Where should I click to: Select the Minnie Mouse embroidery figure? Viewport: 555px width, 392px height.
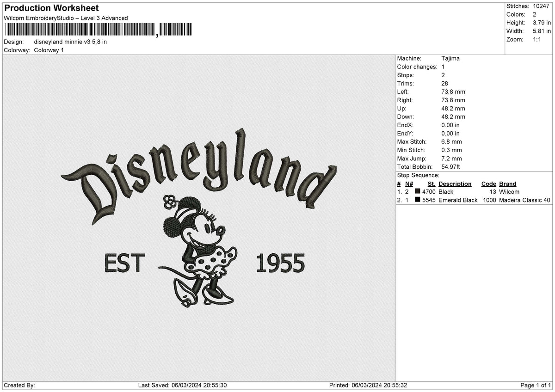tap(198, 251)
